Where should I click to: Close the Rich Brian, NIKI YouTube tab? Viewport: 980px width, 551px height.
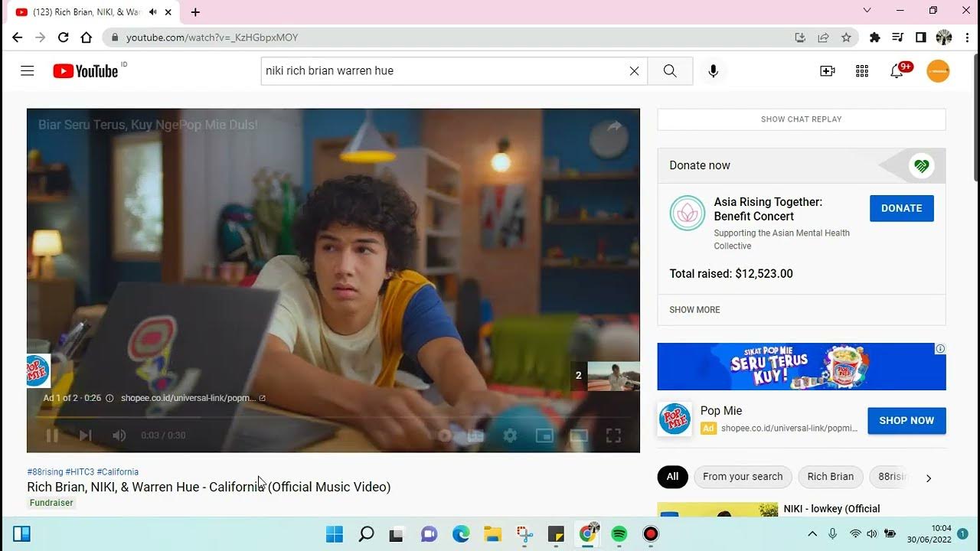[x=168, y=12]
